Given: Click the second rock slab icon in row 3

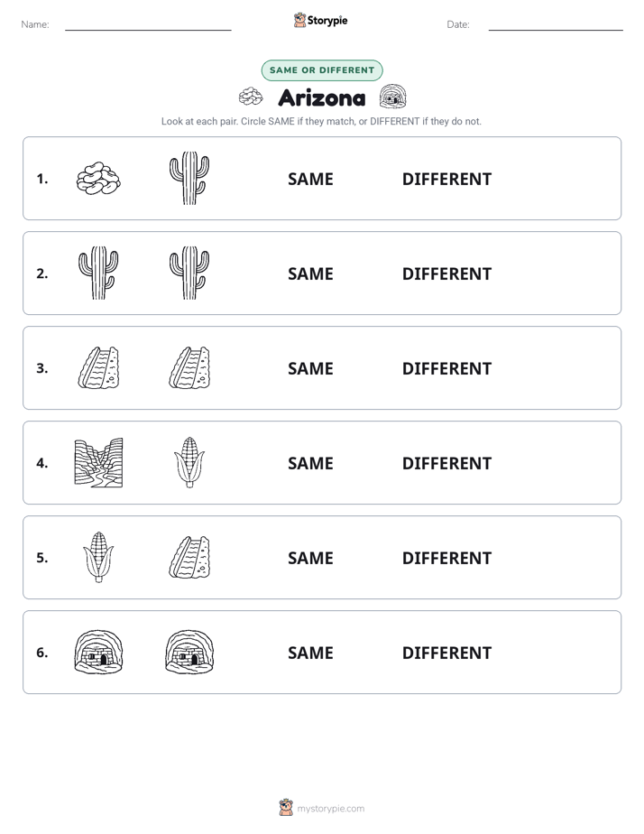Looking at the screenshot, I should pyautogui.click(x=189, y=367).
